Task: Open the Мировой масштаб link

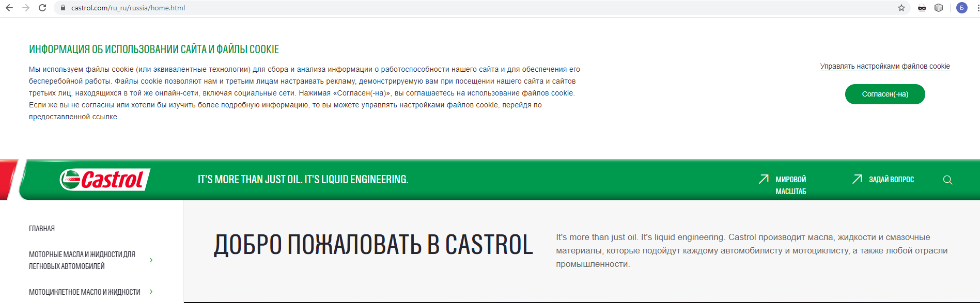Action: [x=791, y=185]
